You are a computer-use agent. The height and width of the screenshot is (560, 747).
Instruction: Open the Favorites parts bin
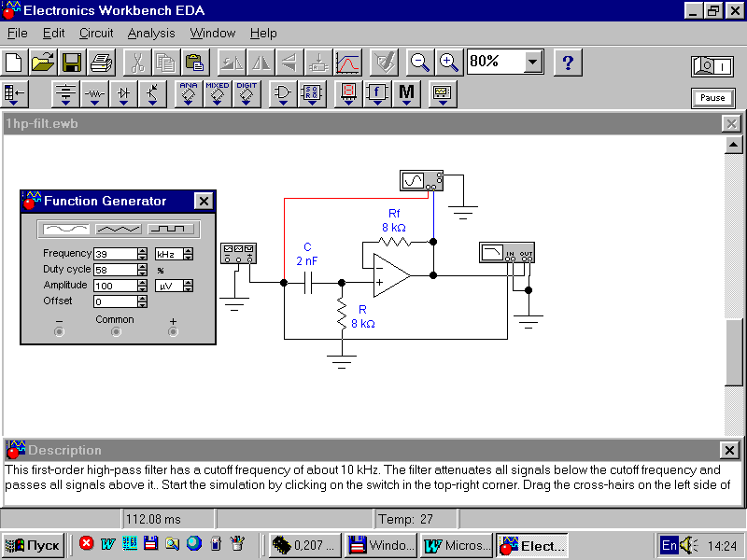pos(14,94)
